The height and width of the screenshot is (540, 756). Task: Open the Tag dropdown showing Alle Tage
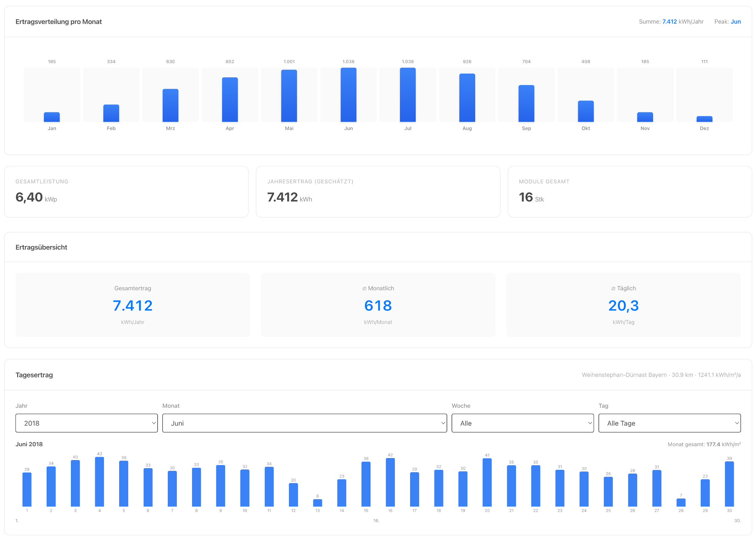[x=669, y=423]
